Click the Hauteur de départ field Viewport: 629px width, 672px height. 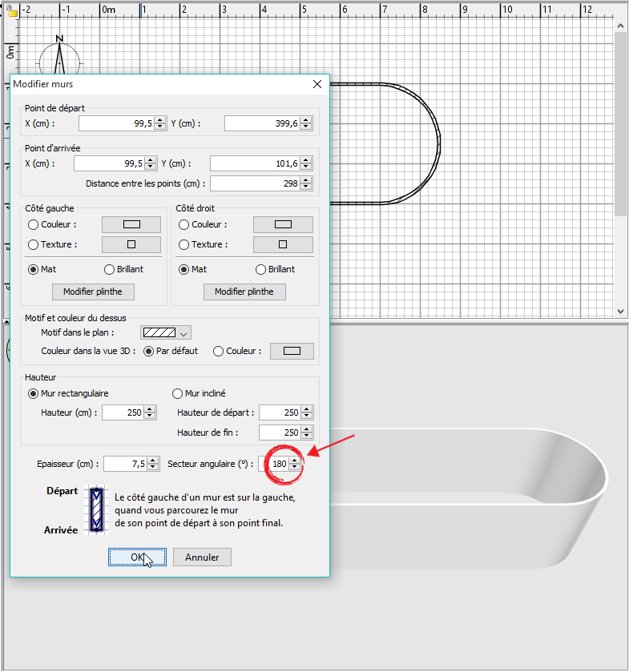280,412
